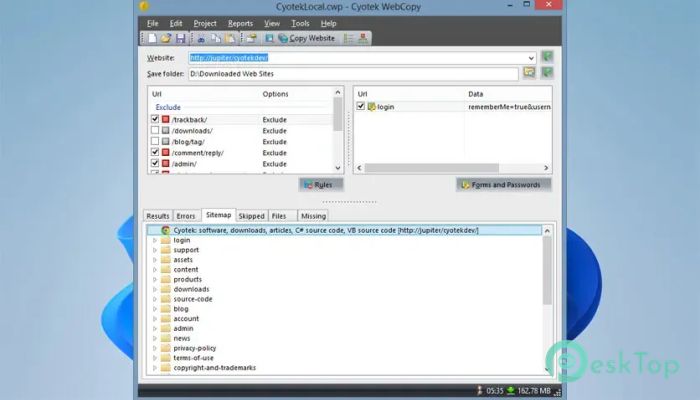Click the sitemap vertical scrollbar thumb
Screen dimensions: 700x400
coord(547,271)
